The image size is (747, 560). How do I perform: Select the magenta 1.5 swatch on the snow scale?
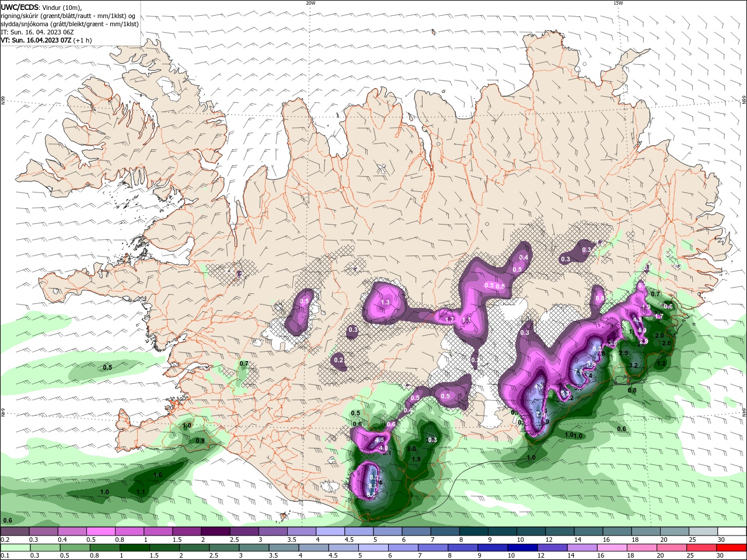(187, 531)
